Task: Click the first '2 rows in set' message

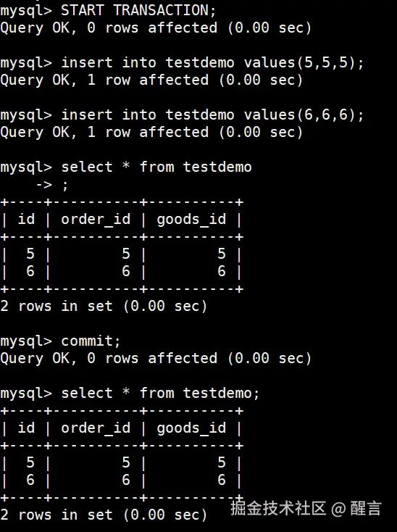Action: [104, 307]
